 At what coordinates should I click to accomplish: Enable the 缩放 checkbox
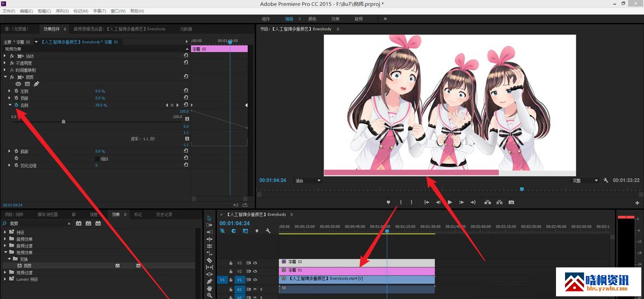pos(97,159)
